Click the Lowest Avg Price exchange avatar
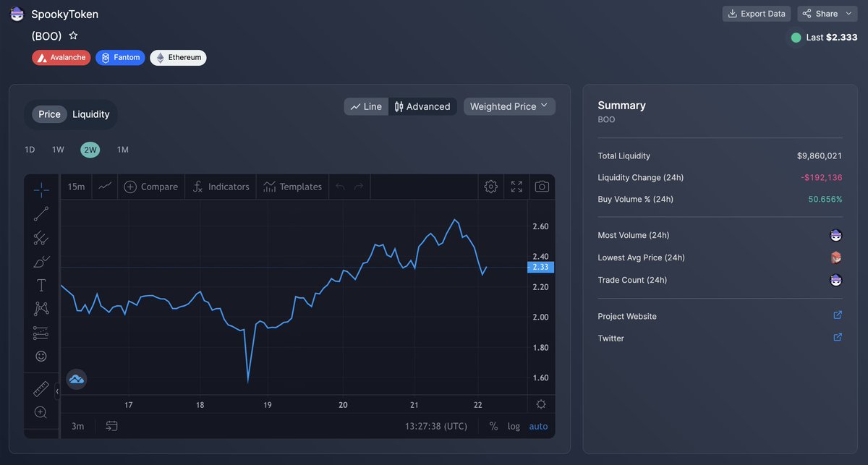The image size is (868, 465). pos(836,257)
